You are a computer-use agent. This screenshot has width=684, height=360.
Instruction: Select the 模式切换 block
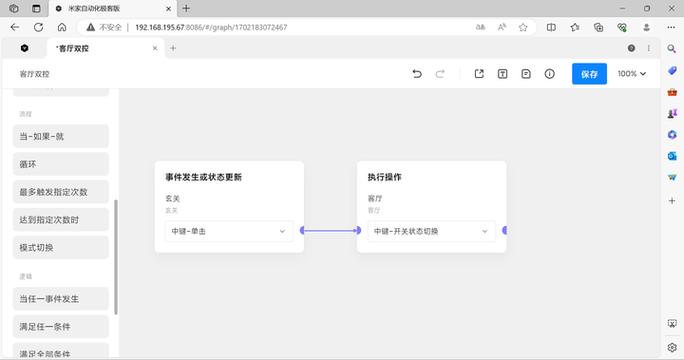coord(61,247)
